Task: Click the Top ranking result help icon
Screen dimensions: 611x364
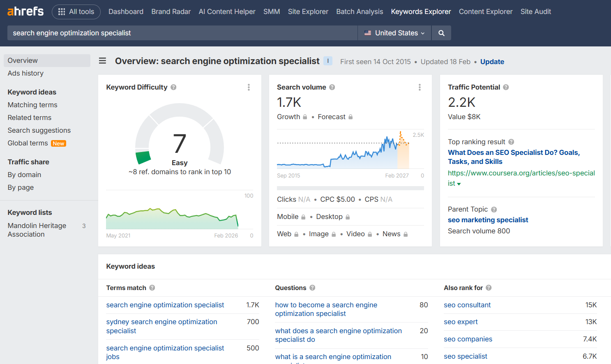Action: pyautogui.click(x=511, y=142)
